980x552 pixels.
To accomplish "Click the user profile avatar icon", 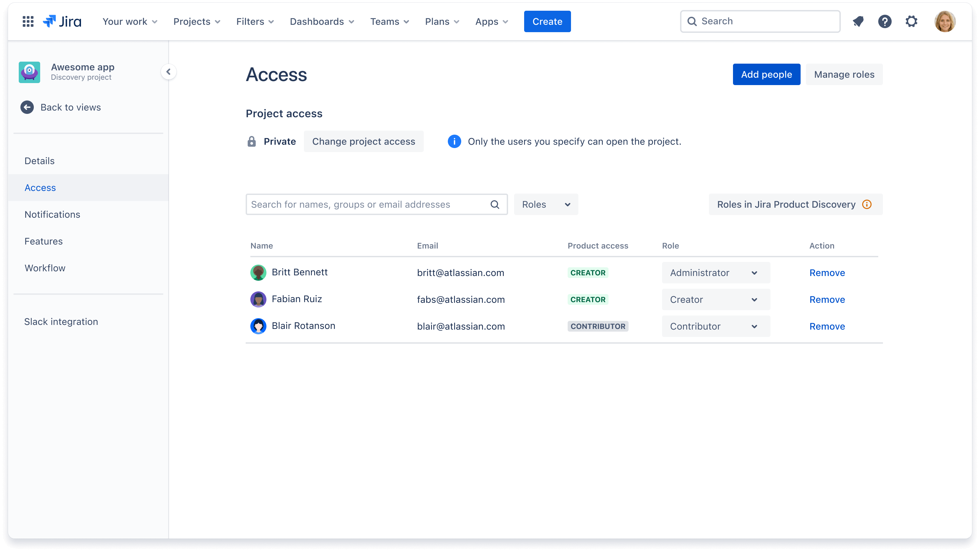I will click(x=944, y=21).
